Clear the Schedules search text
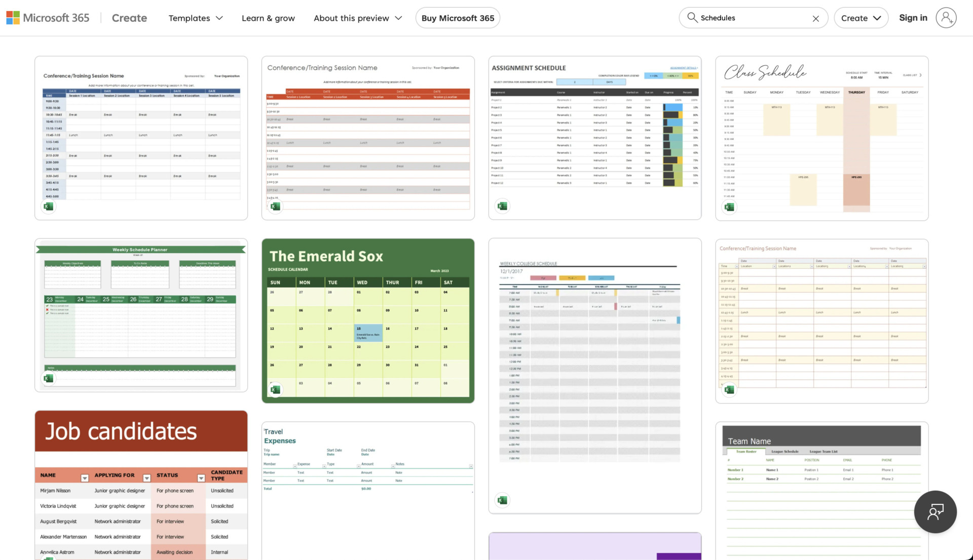 815,18
